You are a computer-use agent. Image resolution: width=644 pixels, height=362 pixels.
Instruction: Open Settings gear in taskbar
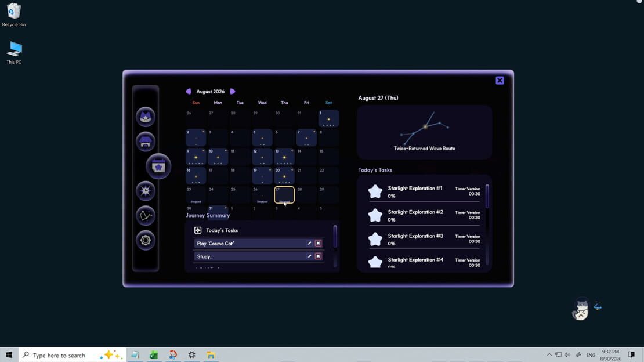pyautogui.click(x=192, y=355)
